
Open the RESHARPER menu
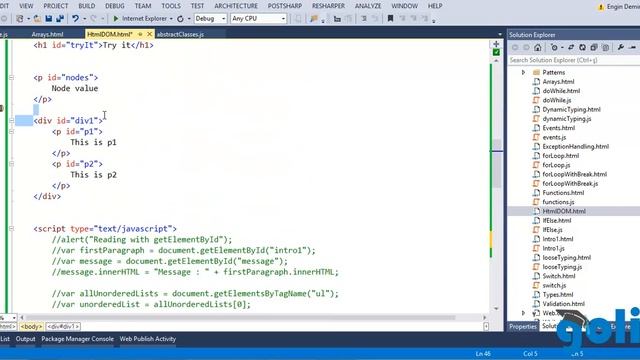pyautogui.click(x=328, y=6)
